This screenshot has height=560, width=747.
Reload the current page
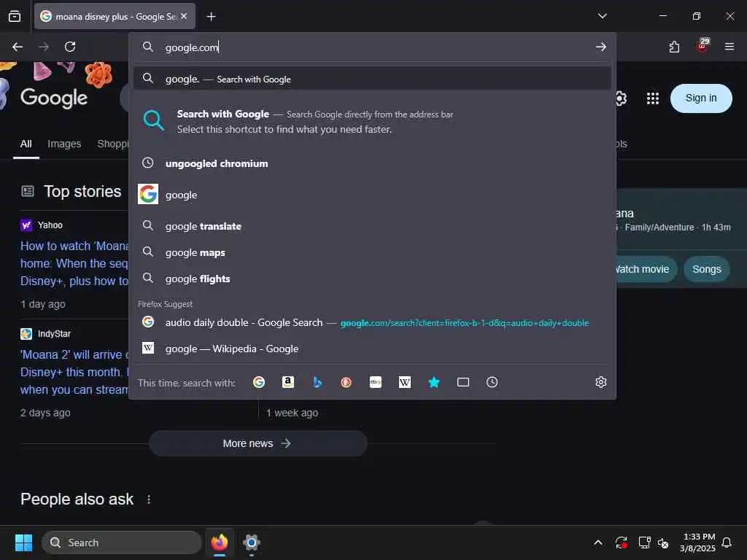70,47
